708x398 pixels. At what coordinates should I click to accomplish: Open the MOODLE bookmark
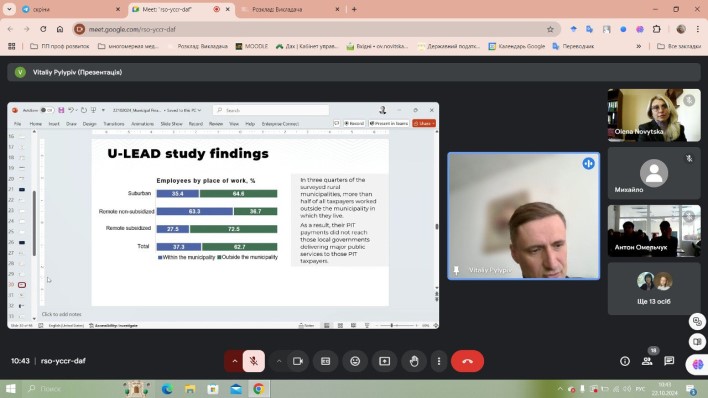tap(252, 46)
